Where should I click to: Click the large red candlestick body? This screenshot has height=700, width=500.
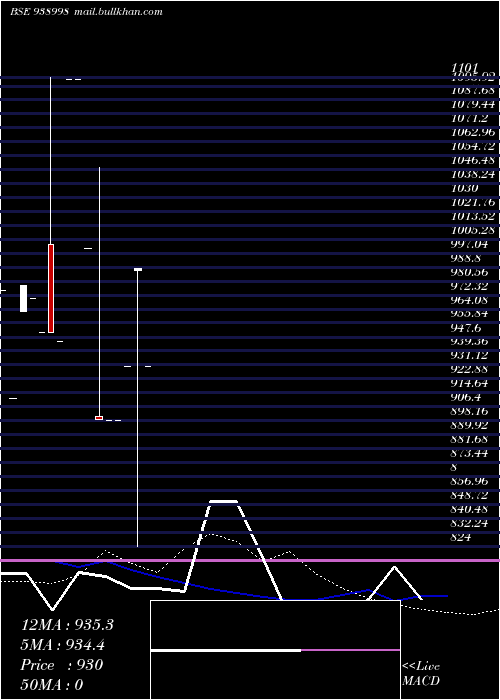pyautogui.click(x=51, y=288)
